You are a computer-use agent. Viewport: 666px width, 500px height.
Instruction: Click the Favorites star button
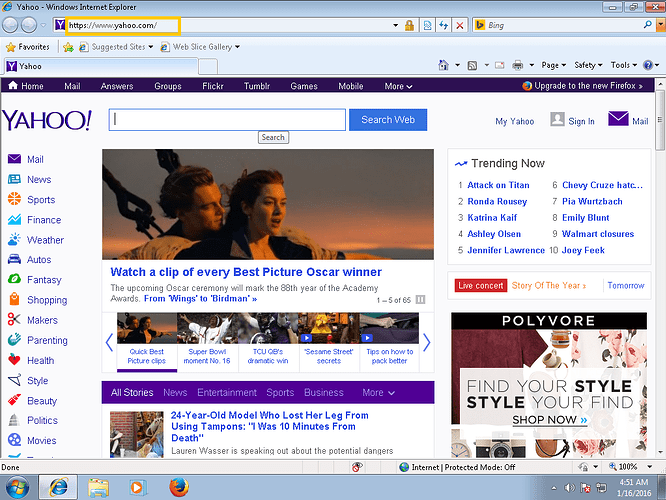pyautogui.click(x=28, y=47)
